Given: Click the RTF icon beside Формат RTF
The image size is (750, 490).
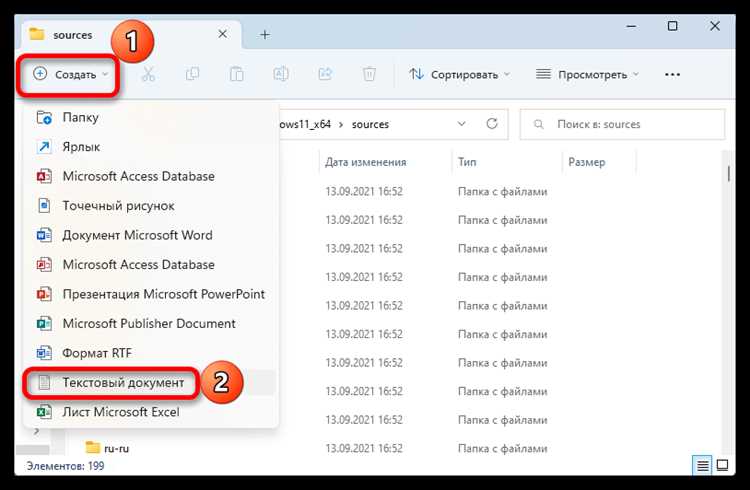Looking at the screenshot, I should (x=44, y=353).
